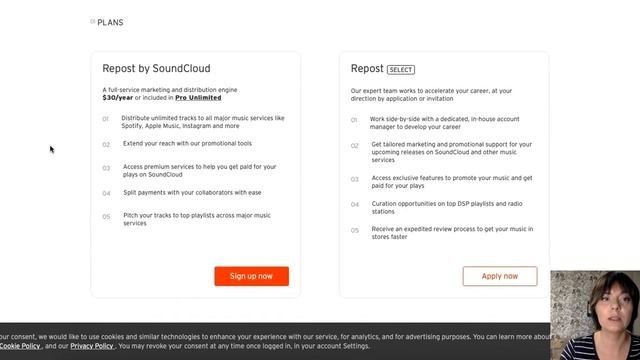Click the 05 number beside Pitch your tracks

[x=106, y=217]
